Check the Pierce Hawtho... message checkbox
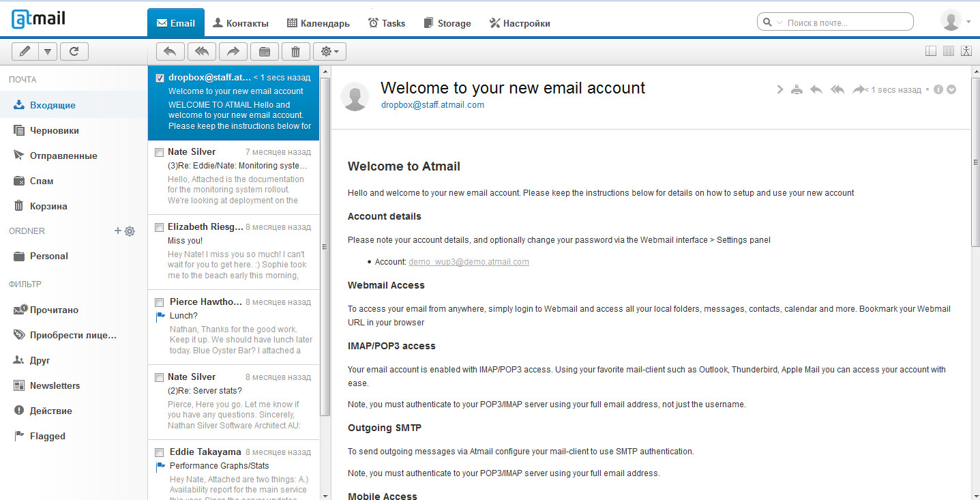 coord(159,302)
